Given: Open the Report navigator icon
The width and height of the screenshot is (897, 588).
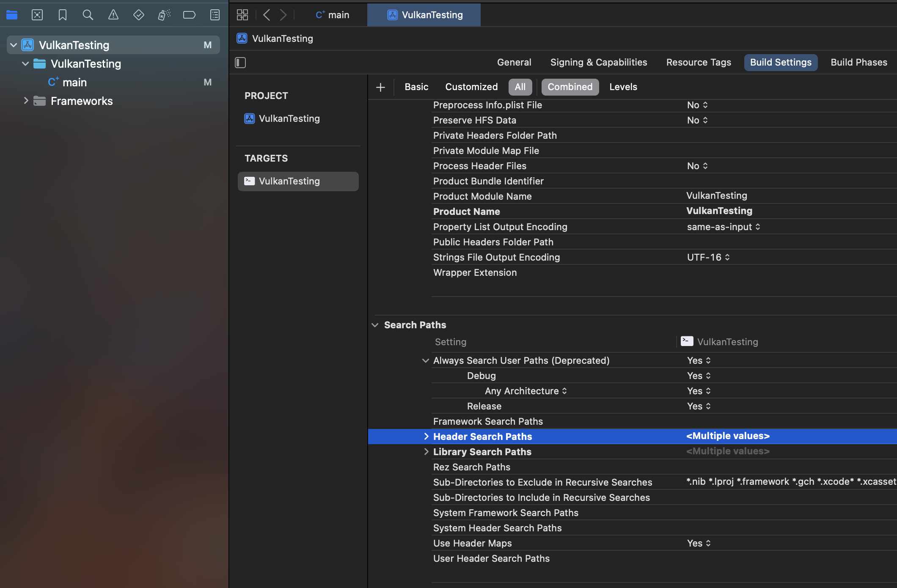Looking at the screenshot, I should (x=215, y=15).
